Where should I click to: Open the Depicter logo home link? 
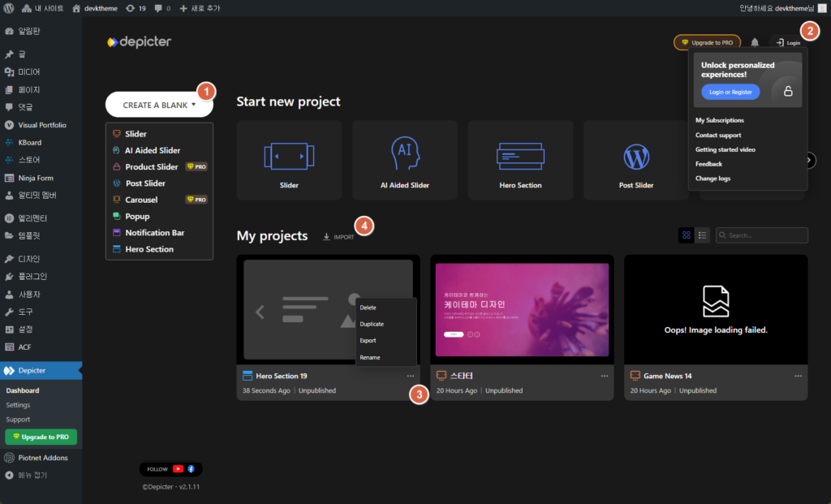tap(139, 42)
